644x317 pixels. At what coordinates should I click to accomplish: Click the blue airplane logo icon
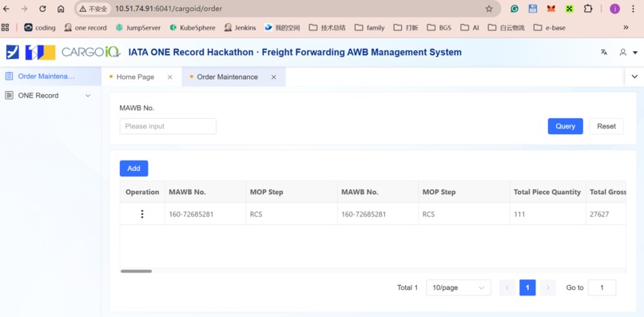pyautogui.click(x=12, y=52)
